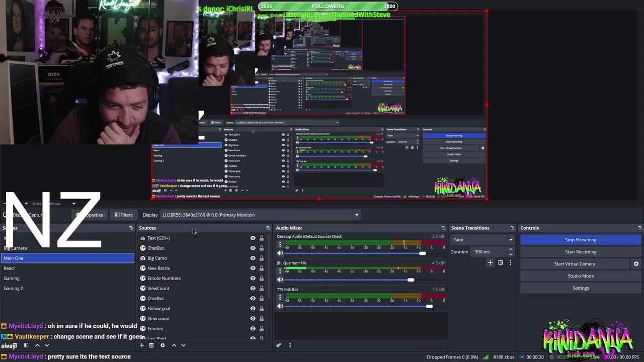Remove selected source using trash icon

tap(151, 345)
